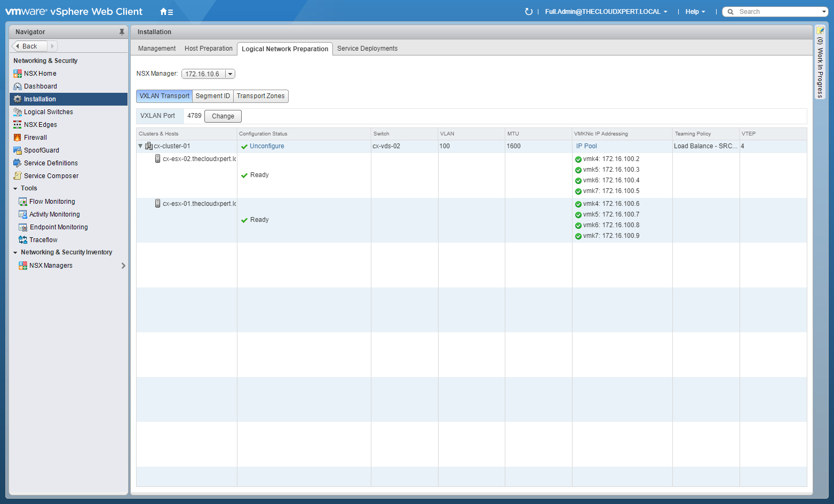Open the Service Deployments tab

click(x=367, y=49)
